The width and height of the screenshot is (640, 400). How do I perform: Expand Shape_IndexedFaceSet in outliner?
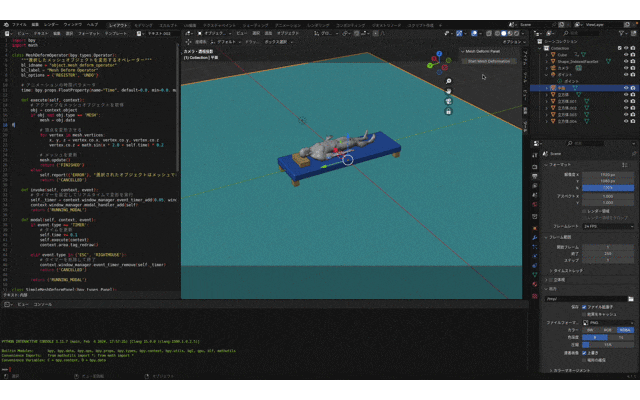(x=547, y=61)
